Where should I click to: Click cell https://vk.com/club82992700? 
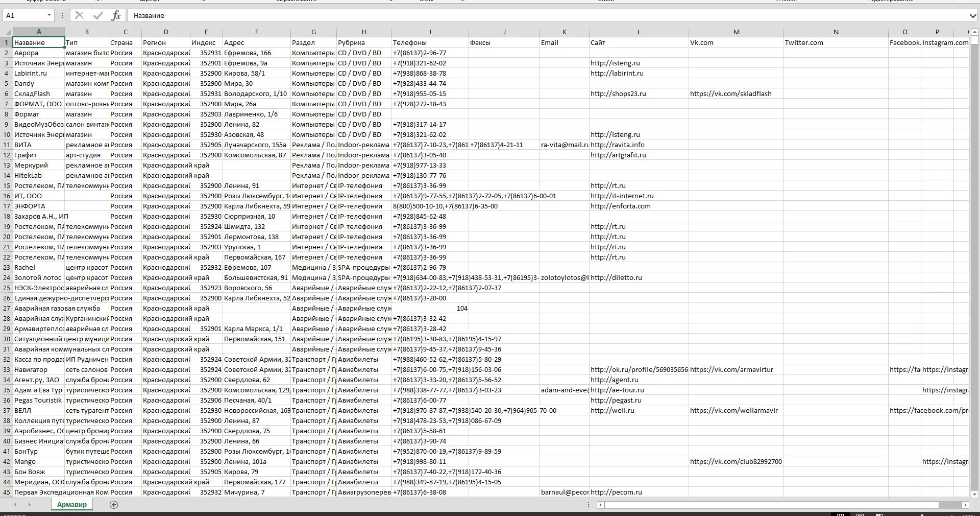[737, 462]
